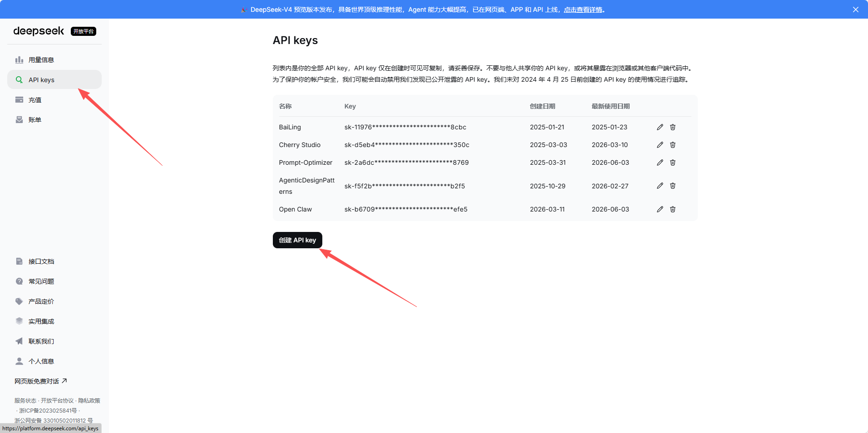
Task: Delete the Cherry Studio API key
Action: coord(673,145)
